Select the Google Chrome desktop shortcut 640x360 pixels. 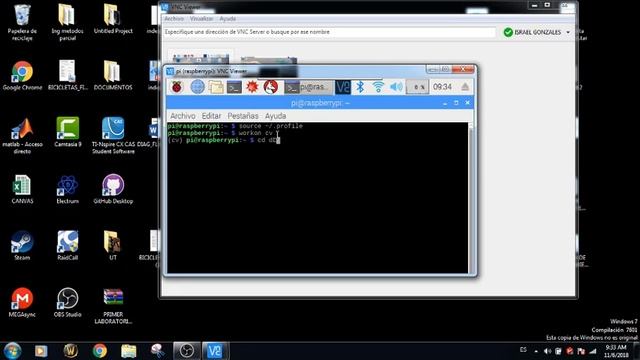tap(22, 75)
